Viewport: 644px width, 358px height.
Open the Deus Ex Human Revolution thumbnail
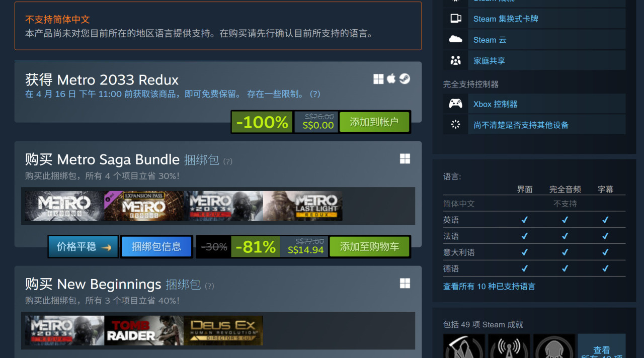pos(223,330)
